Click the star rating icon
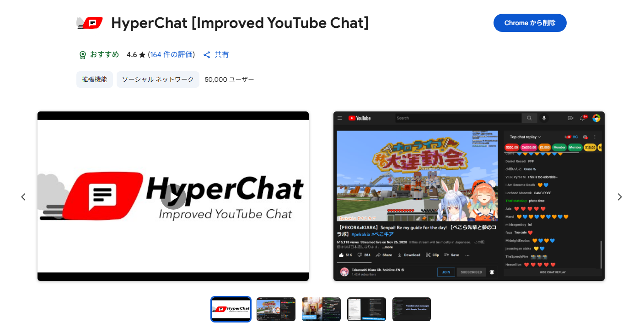Screen dimensions: 644x333 coord(142,55)
